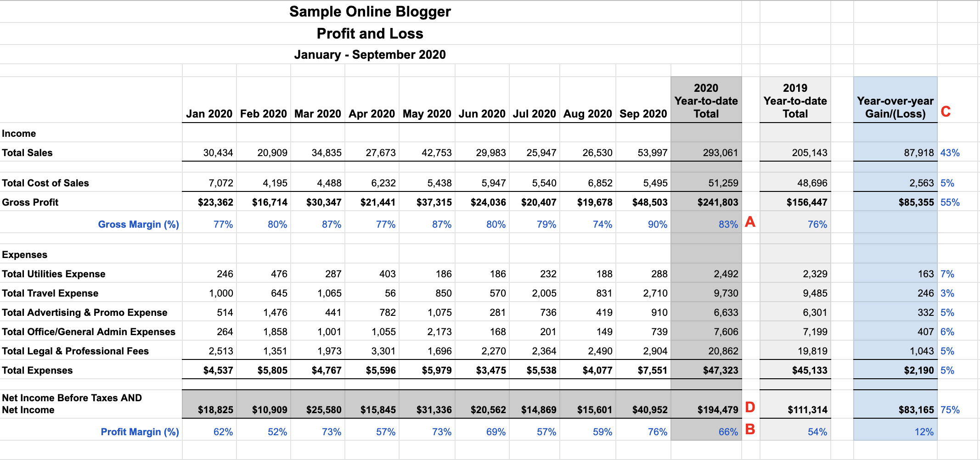Select the 90% Sep 2020 Gross Margin
980x460 pixels.
[658, 224]
